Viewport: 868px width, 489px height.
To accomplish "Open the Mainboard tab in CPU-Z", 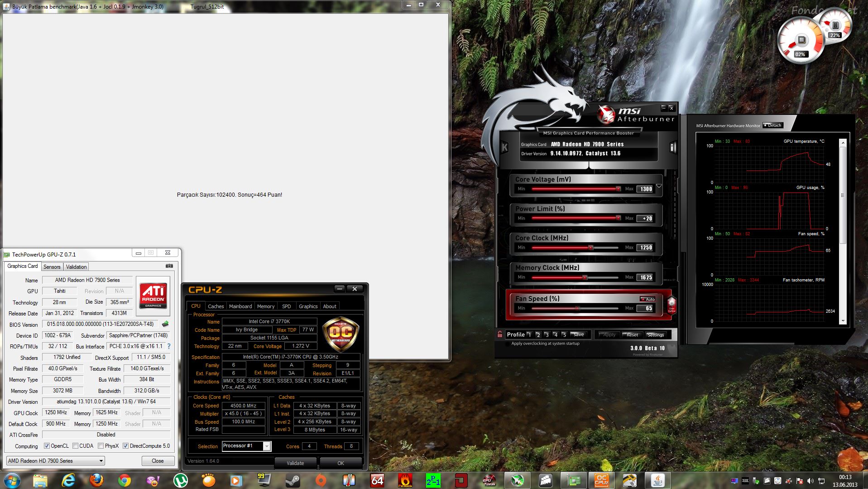I will [x=240, y=306].
